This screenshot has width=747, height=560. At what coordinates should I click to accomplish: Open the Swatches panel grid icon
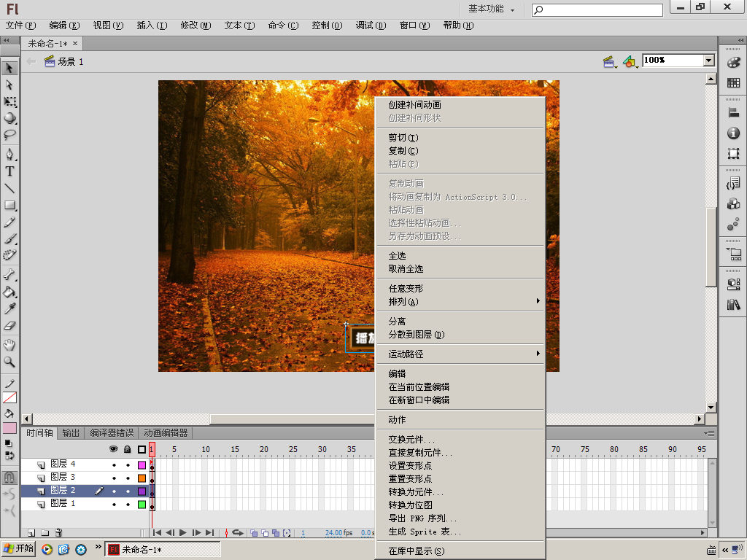tap(734, 83)
